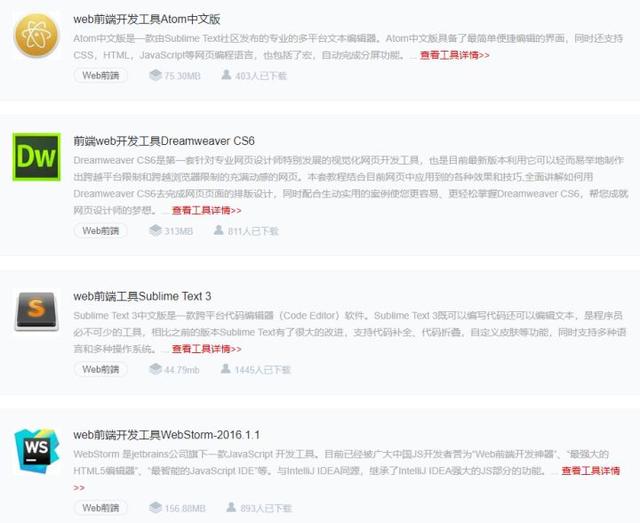640x523 pixels.
Task: Select Web前端 tag under Atom entry
Action: (x=100, y=76)
